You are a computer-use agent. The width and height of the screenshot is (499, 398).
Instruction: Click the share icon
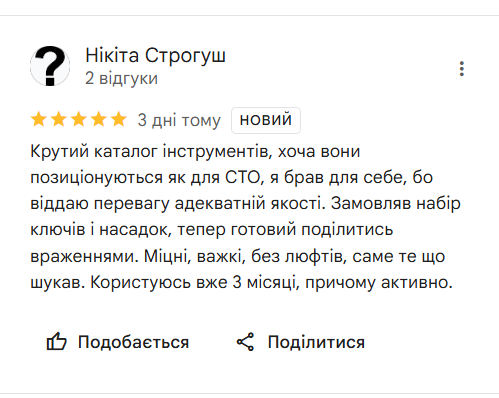[245, 342]
